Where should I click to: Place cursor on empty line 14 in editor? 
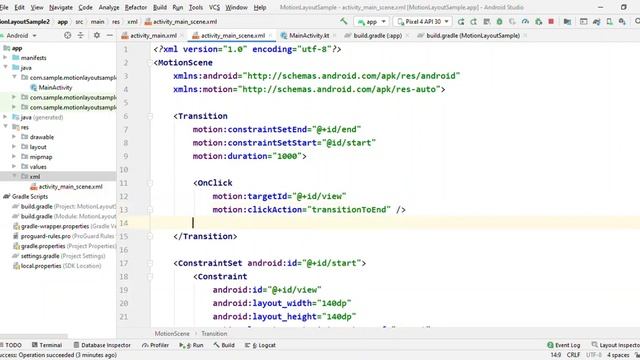click(x=395, y=223)
